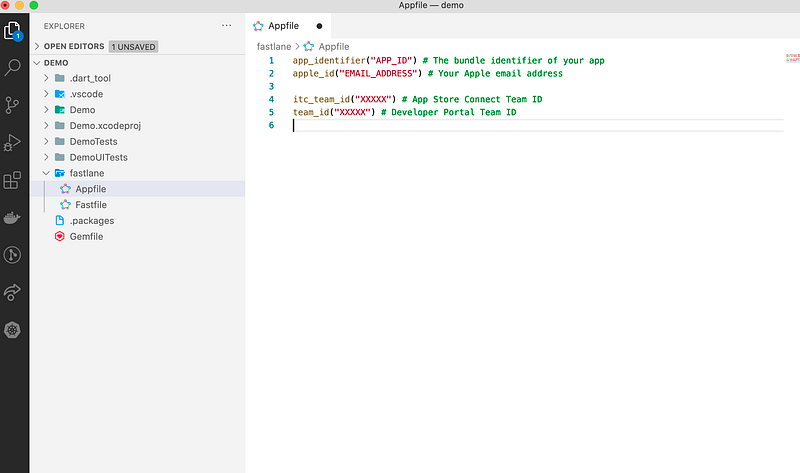Click "EMAIL_ADDRESS" string on line 2
This screenshot has height=473, width=800.
tap(379, 73)
